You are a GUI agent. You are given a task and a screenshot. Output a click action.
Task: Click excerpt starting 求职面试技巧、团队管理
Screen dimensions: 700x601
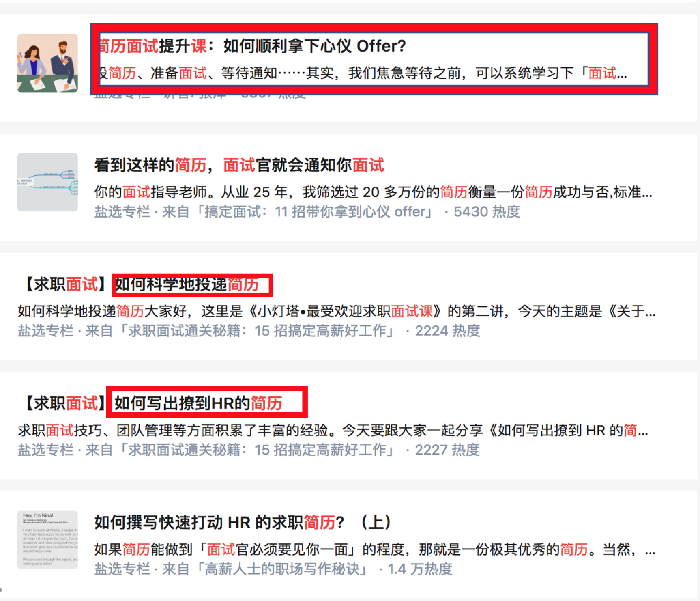click(333, 430)
